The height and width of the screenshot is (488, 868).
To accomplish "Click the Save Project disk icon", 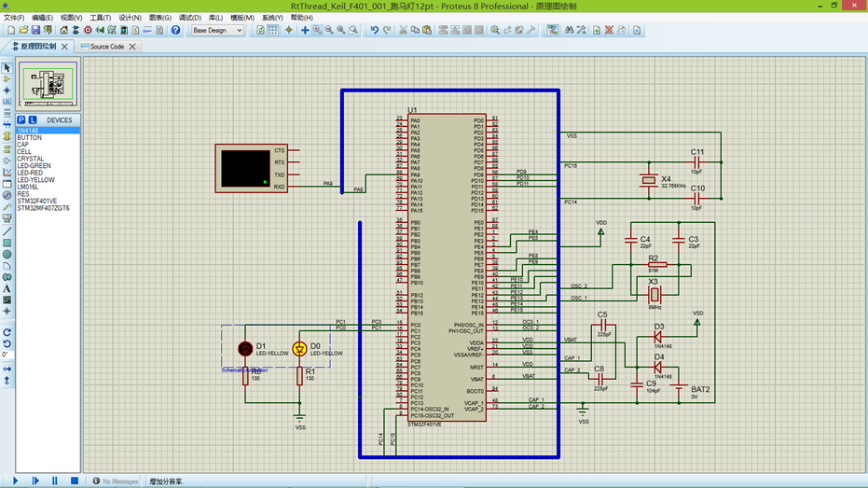I will 35,30.
